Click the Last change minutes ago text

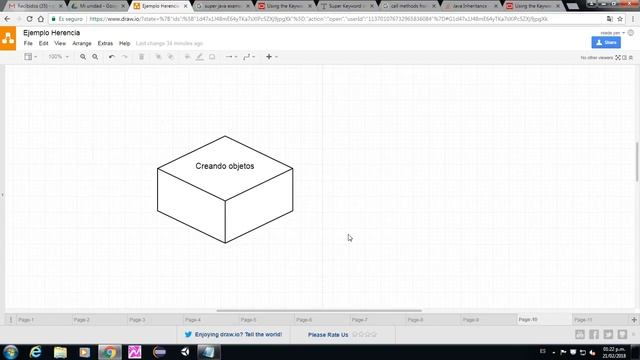pos(169,43)
